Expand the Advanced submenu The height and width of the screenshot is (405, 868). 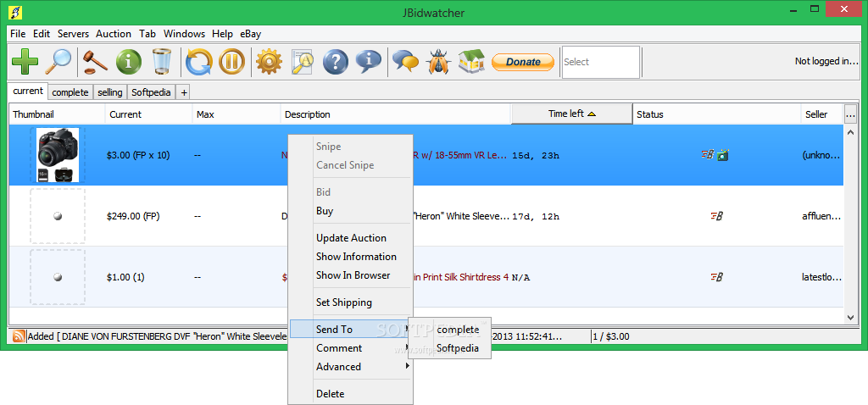351,367
